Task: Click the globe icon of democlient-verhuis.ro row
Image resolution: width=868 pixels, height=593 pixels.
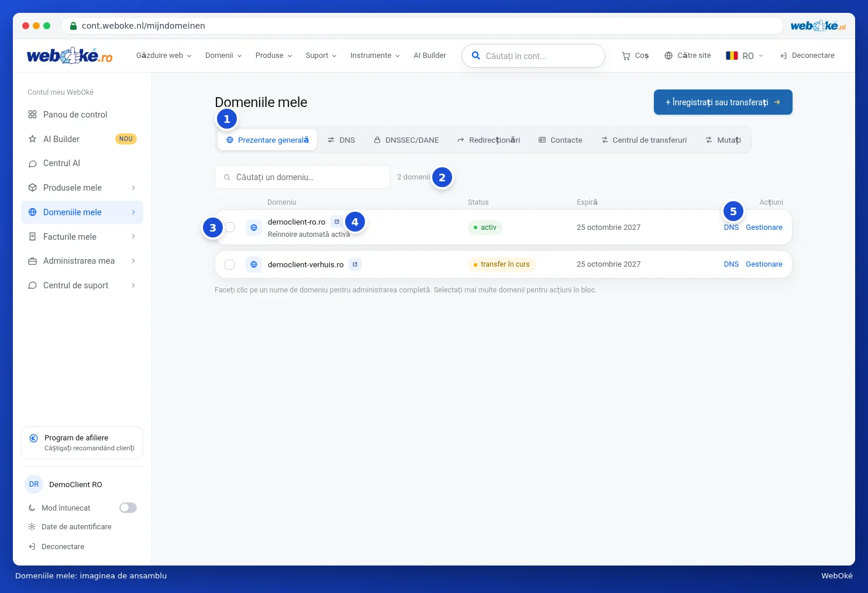Action: tap(254, 264)
